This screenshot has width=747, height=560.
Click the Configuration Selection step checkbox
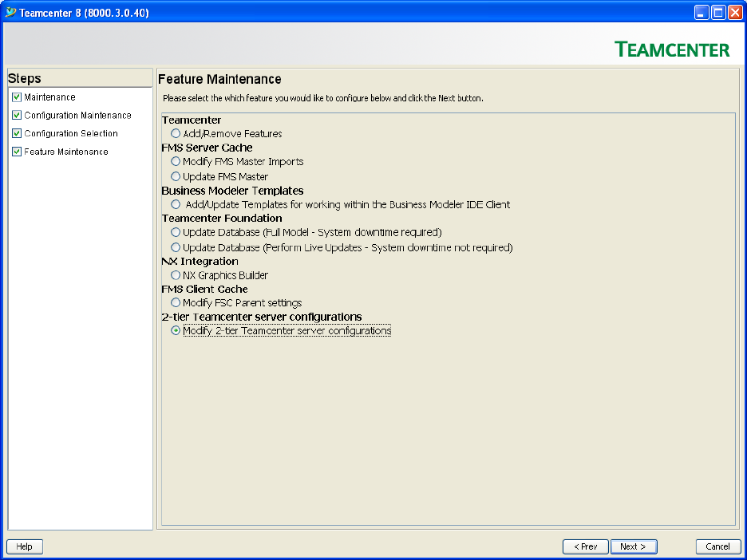[x=17, y=133]
